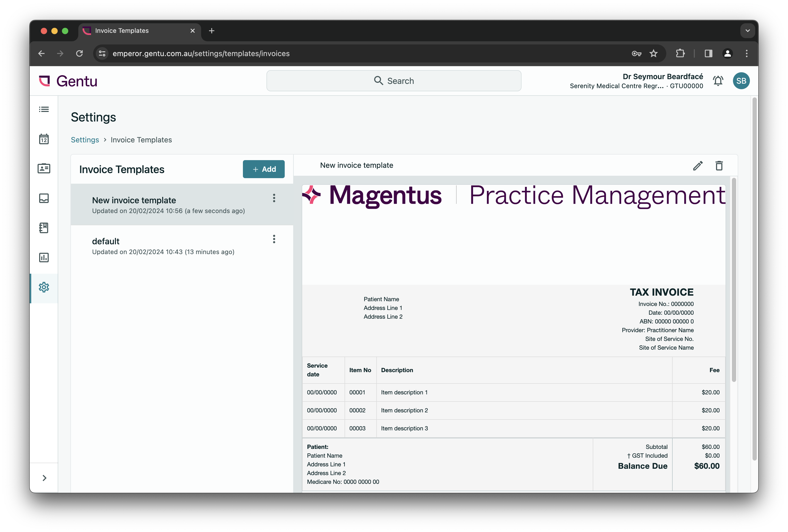
Task: Open the billing receipt sidebar icon
Action: coord(44,228)
